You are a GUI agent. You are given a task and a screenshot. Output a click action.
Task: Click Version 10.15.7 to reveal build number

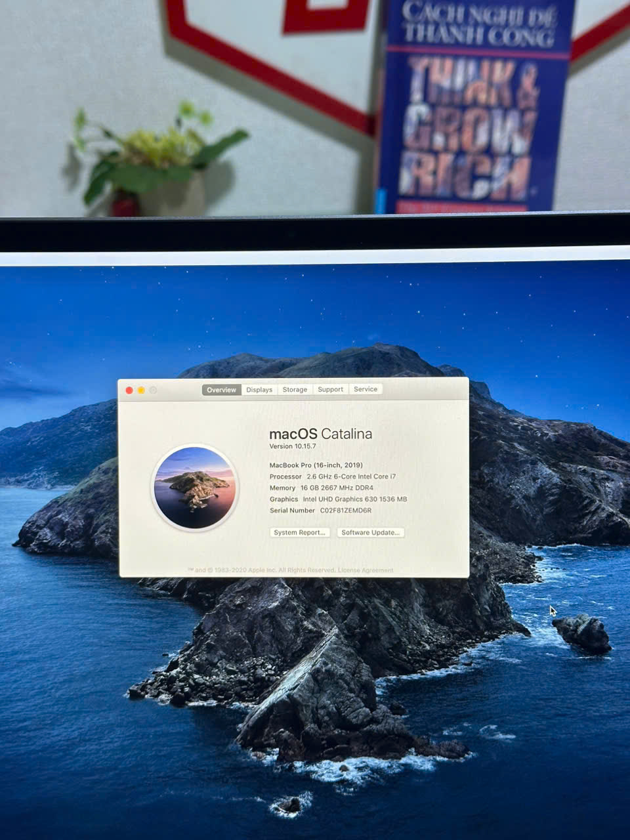tap(293, 446)
